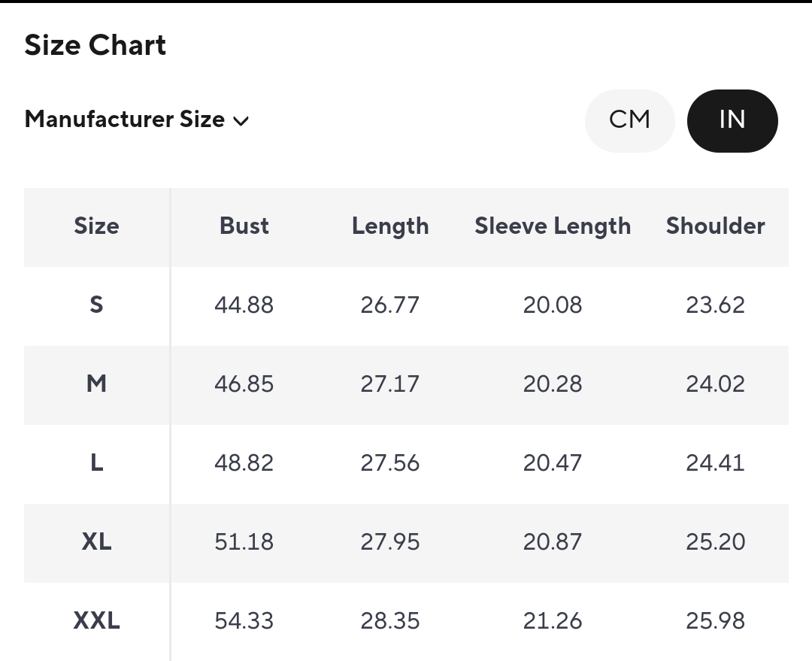The image size is (812, 661).
Task: Select the S size row label
Action: (x=96, y=305)
